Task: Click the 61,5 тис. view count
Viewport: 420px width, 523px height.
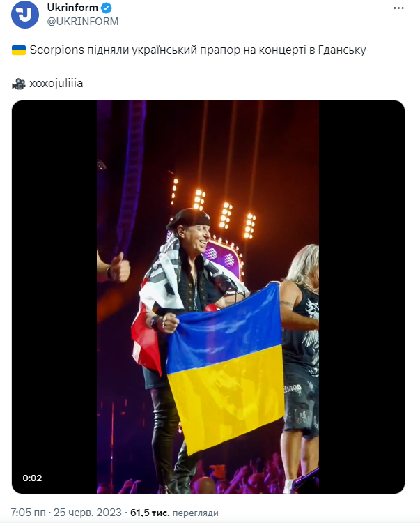Action: coord(150,513)
